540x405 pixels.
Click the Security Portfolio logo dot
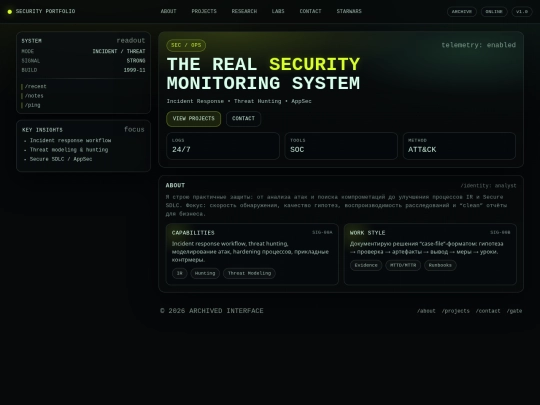[10, 12]
